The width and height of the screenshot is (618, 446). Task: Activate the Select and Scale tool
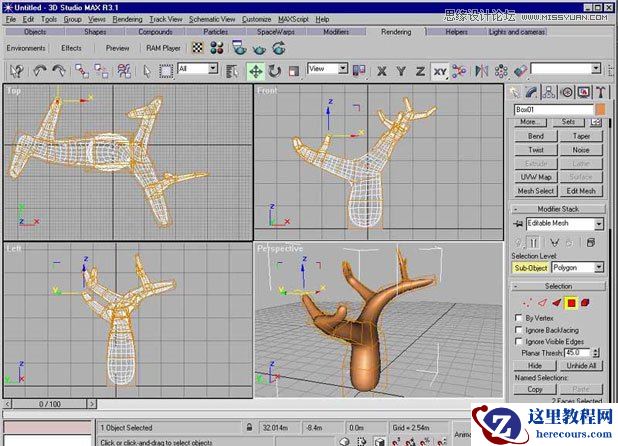(294, 71)
